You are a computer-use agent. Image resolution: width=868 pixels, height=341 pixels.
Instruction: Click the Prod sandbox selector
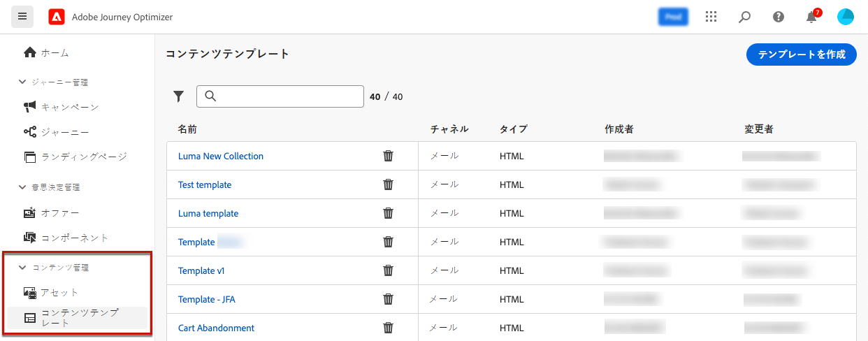click(x=673, y=17)
